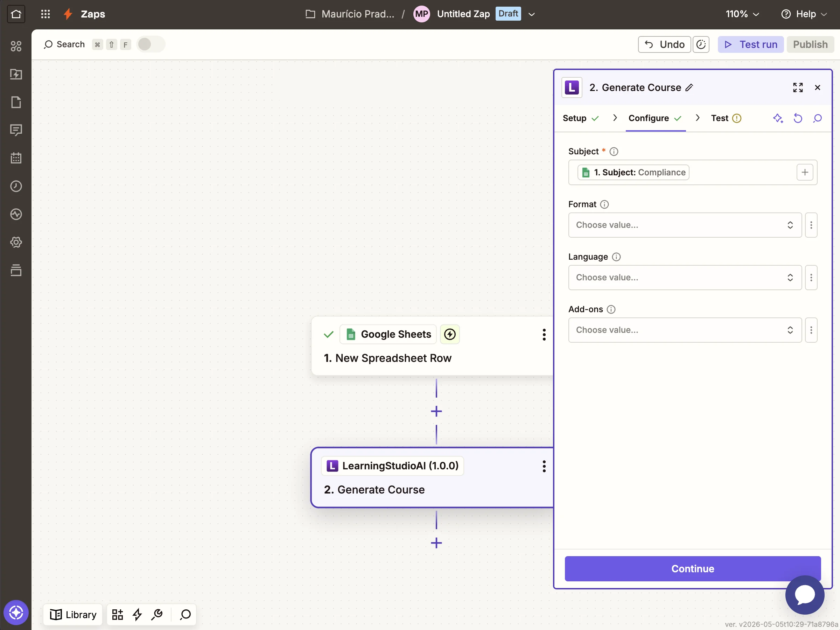Screen dimensions: 840x630
Task: Open the activity status icon in sidebar
Action: click(x=16, y=214)
